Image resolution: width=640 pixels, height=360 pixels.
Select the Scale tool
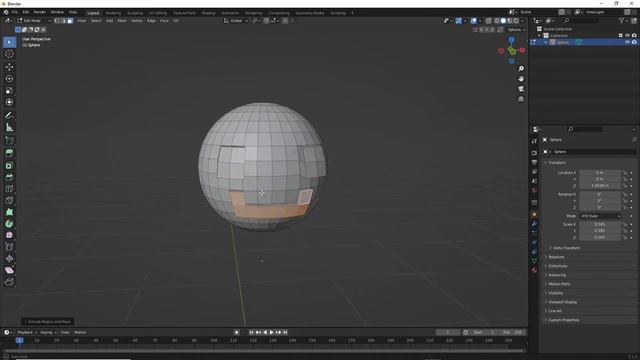[x=9, y=91]
